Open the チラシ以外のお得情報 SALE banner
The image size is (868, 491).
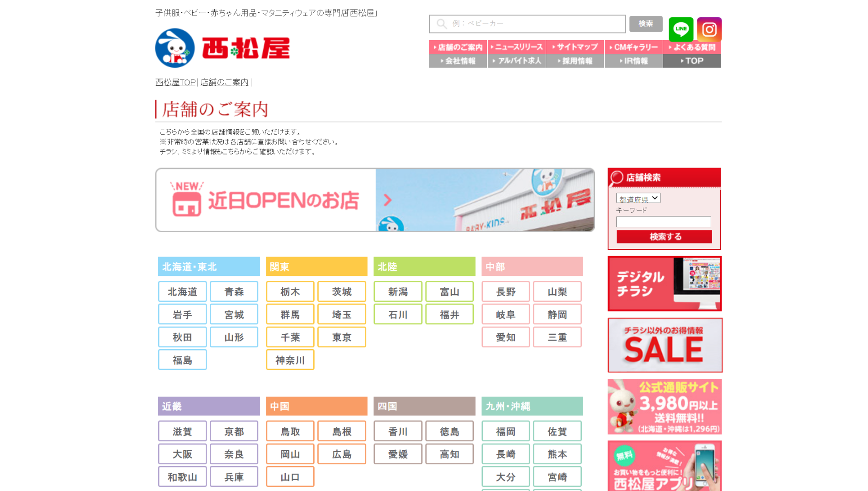(665, 345)
